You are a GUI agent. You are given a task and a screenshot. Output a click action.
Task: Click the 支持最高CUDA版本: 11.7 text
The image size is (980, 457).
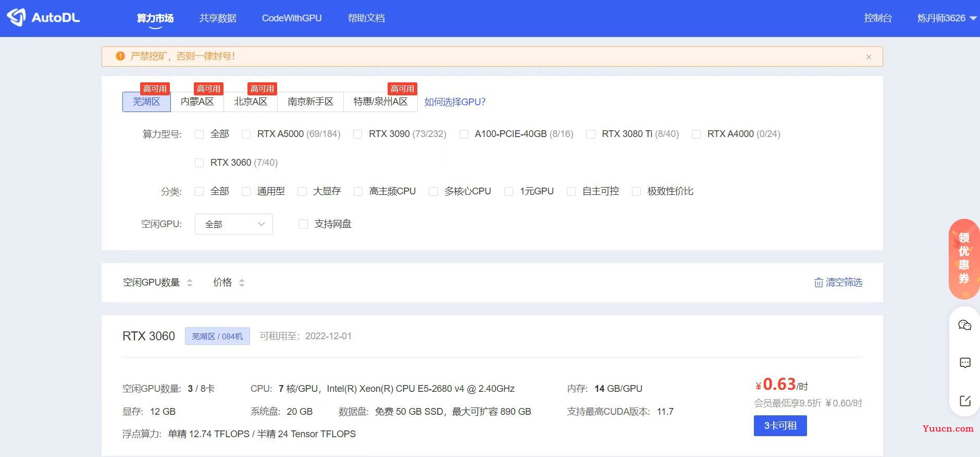pos(620,412)
